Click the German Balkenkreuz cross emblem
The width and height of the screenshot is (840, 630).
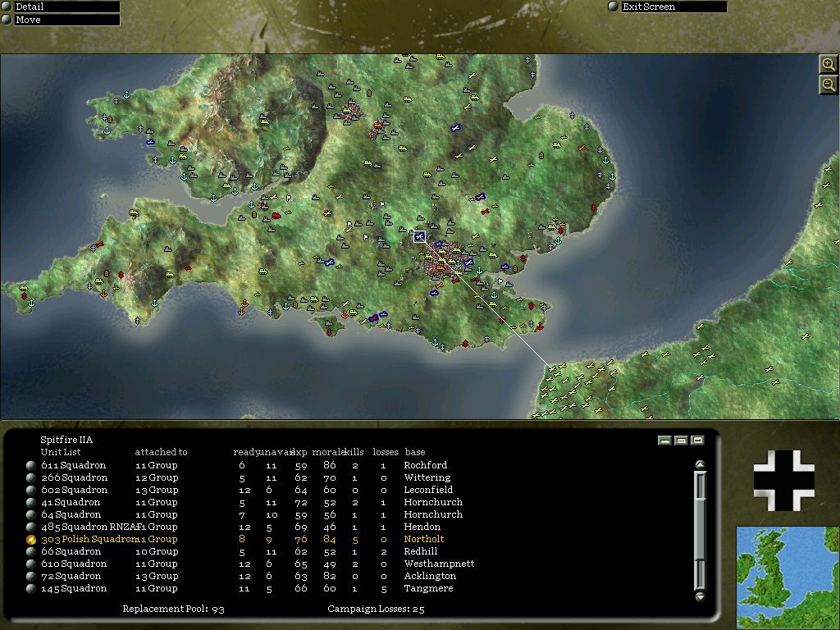783,481
